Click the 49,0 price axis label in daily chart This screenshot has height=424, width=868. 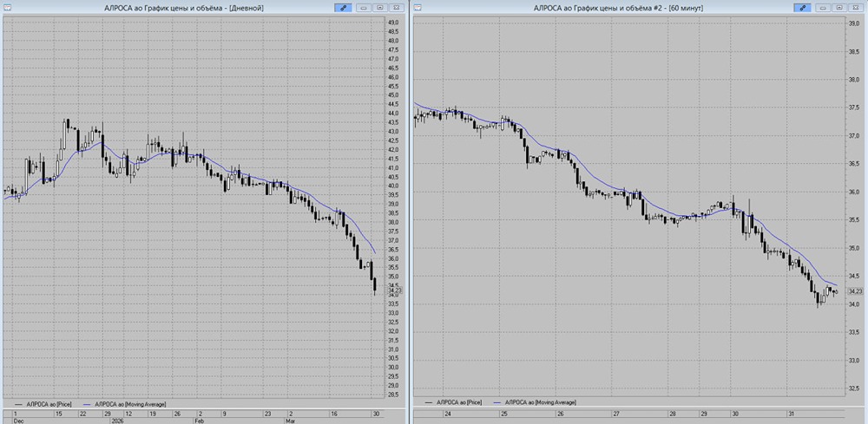coord(393,23)
